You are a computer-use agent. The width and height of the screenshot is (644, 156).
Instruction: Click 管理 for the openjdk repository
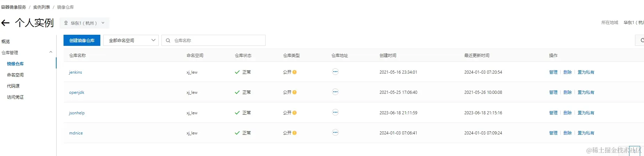[553, 92]
